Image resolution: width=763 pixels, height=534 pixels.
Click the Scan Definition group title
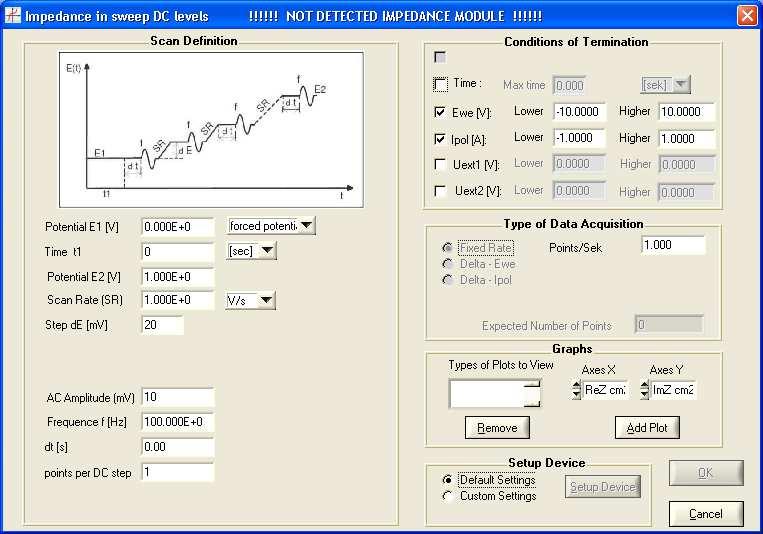coord(194,41)
